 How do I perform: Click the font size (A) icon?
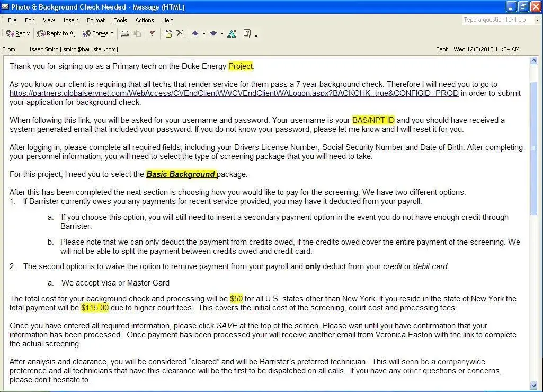point(232,33)
